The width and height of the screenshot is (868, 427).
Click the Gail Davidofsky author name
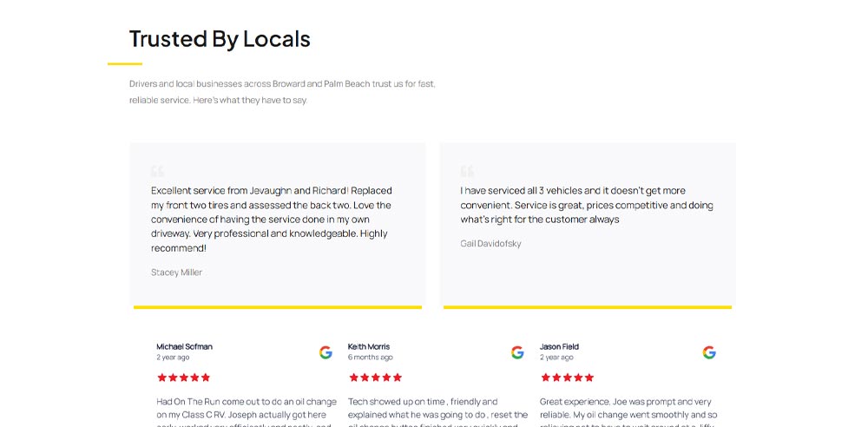point(490,244)
